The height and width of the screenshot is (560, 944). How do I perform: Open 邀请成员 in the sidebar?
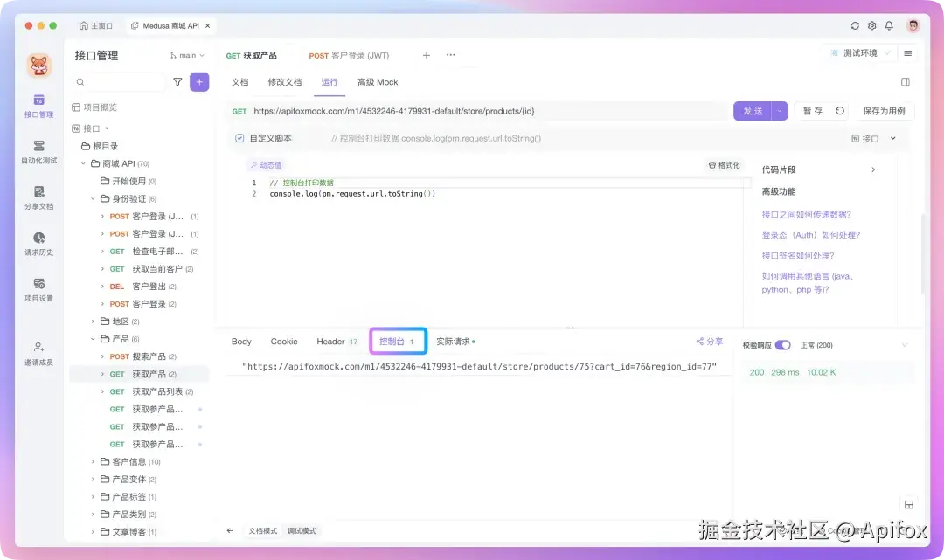pyautogui.click(x=38, y=354)
